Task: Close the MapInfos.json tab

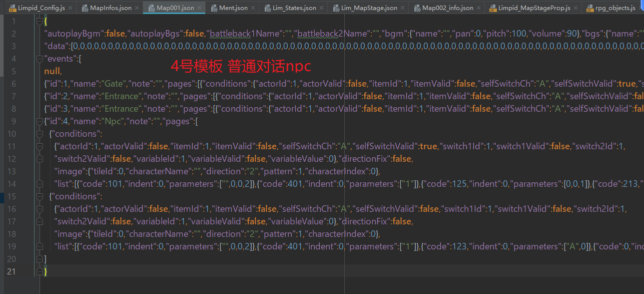Action: [x=136, y=8]
